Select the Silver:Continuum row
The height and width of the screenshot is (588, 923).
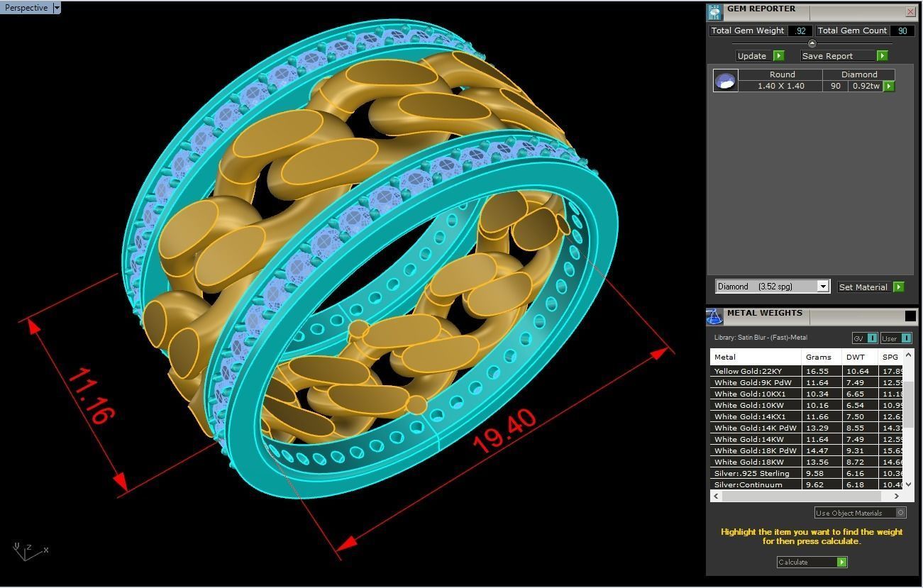pyautogui.click(x=807, y=484)
